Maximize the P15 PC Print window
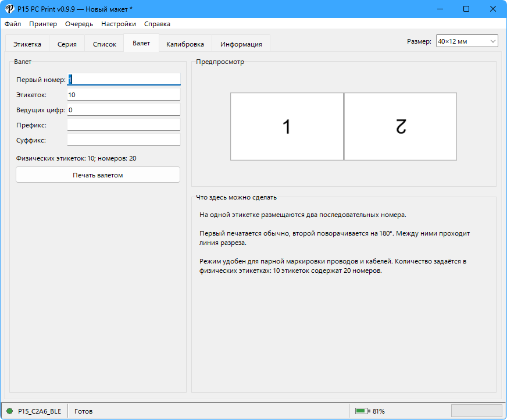The width and height of the screenshot is (507, 420). 466,9
